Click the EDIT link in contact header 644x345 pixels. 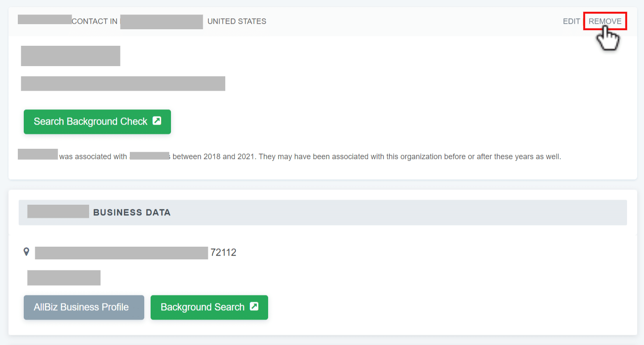(571, 21)
